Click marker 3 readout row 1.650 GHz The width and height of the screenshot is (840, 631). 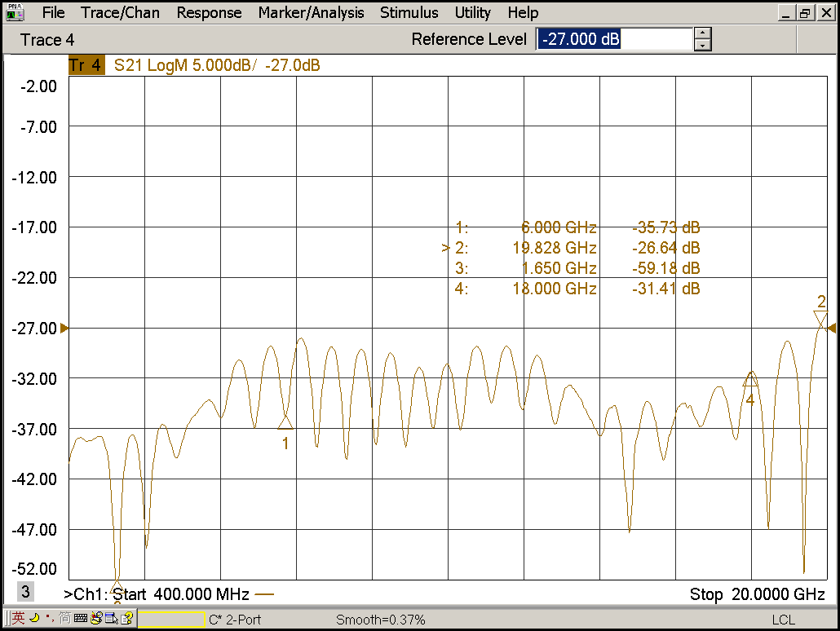pos(577,268)
